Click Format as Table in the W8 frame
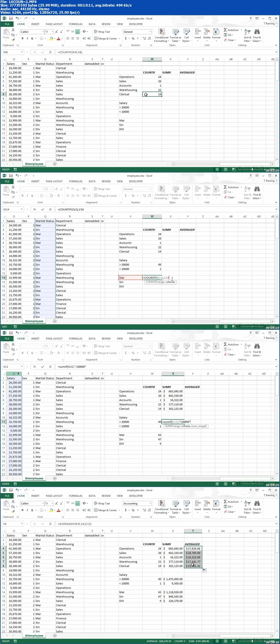Viewport: 280px width, 644px height. [x=176, y=36]
